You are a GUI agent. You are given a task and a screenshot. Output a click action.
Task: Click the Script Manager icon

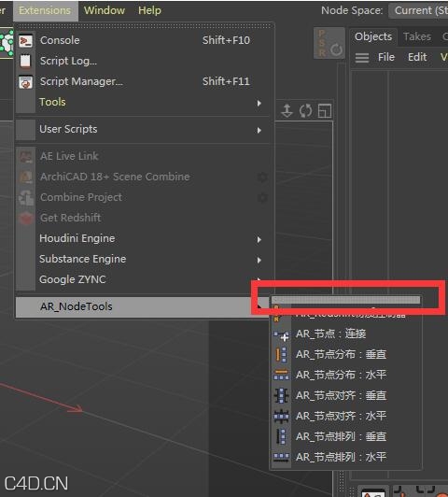pos(25,82)
